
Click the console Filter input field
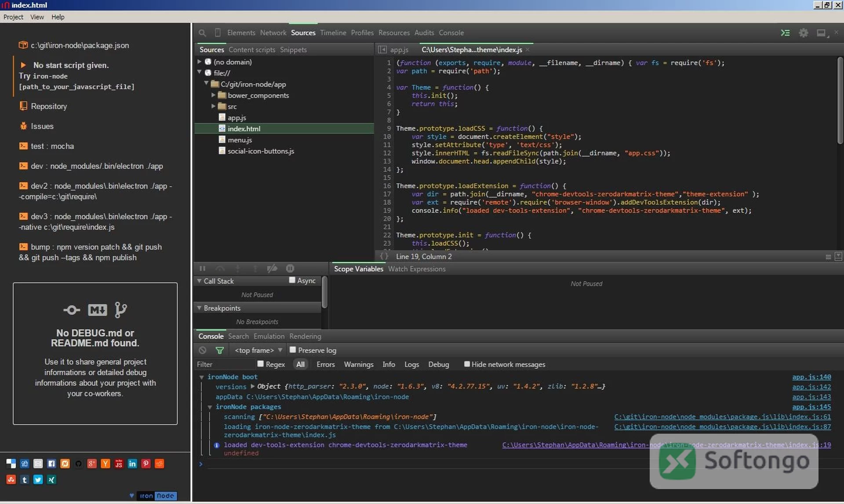tap(225, 364)
